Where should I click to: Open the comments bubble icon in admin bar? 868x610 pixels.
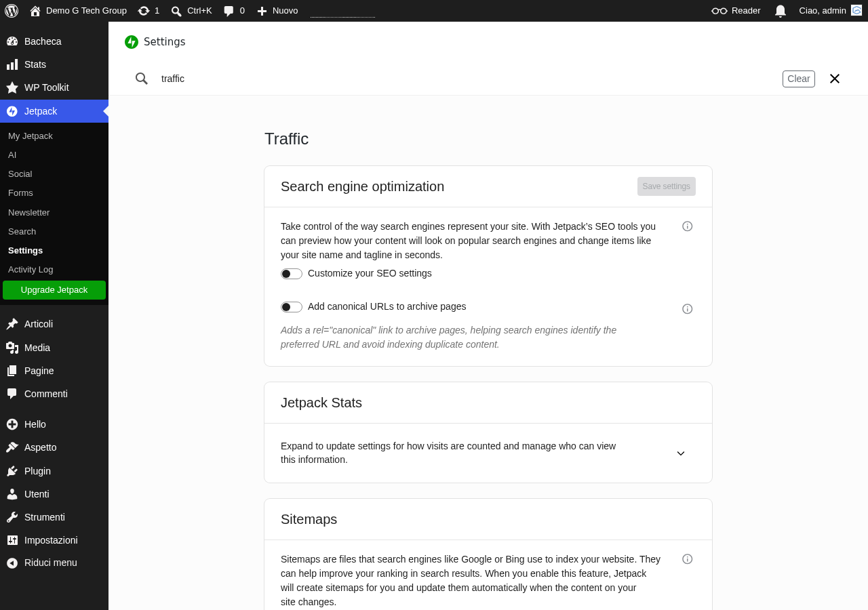[229, 11]
